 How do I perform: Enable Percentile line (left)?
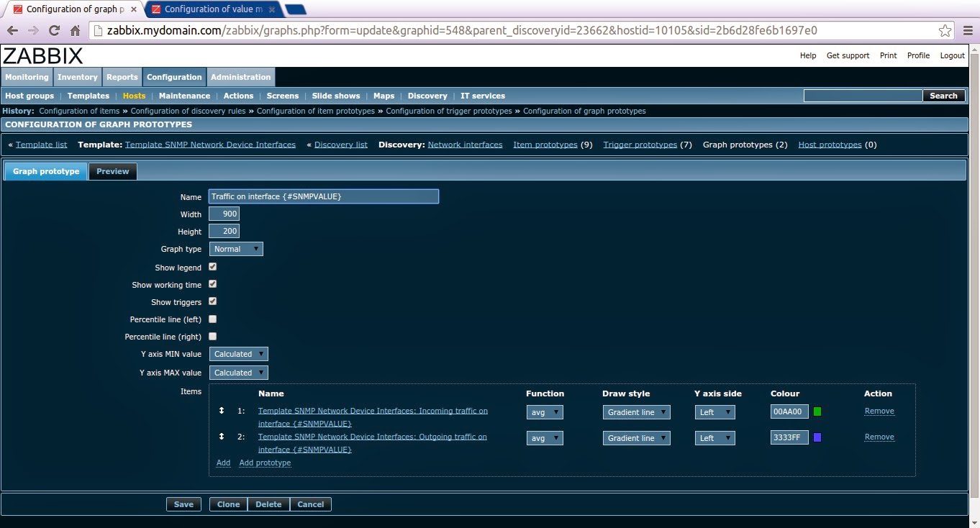click(212, 319)
